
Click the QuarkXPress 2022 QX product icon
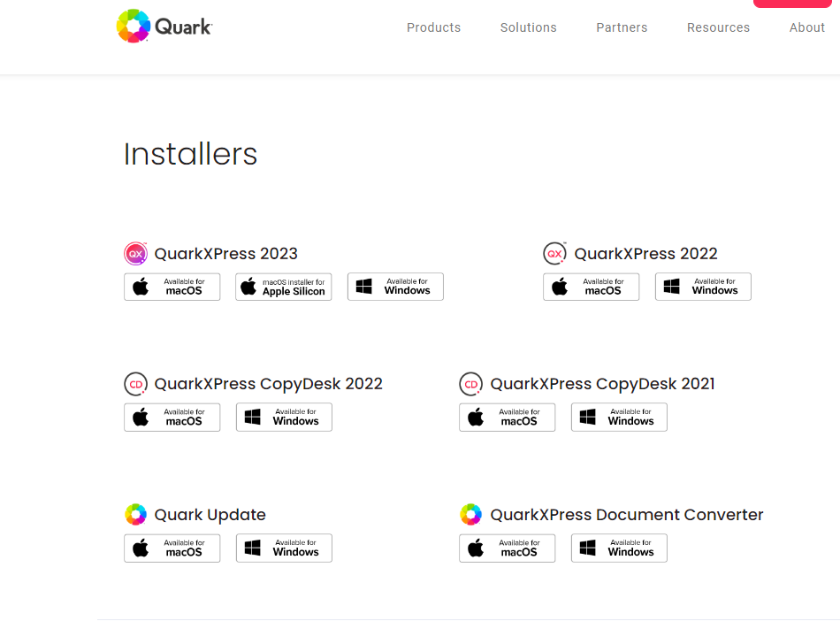[x=554, y=253]
